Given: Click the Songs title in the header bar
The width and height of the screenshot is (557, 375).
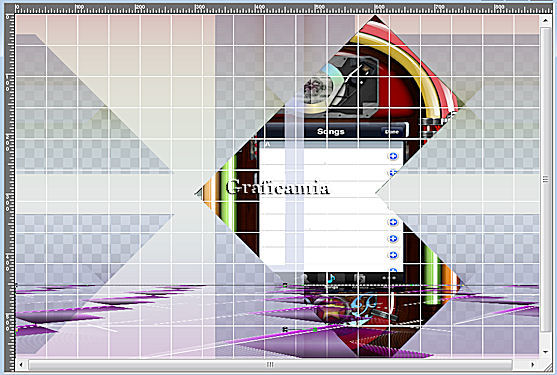Looking at the screenshot, I should (331, 131).
